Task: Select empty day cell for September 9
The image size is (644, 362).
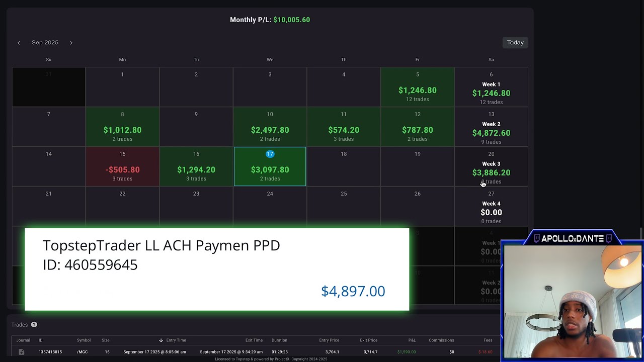Action: coord(196,127)
